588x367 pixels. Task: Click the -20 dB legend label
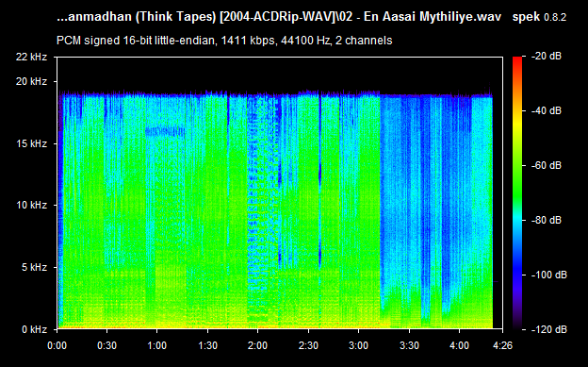(547, 56)
